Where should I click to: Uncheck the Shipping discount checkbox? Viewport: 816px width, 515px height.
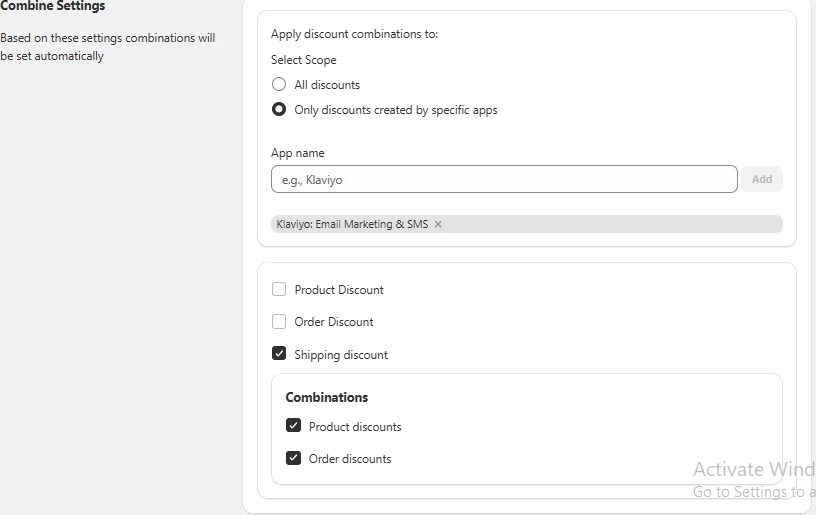pyautogui.click(x=279, y=354)
